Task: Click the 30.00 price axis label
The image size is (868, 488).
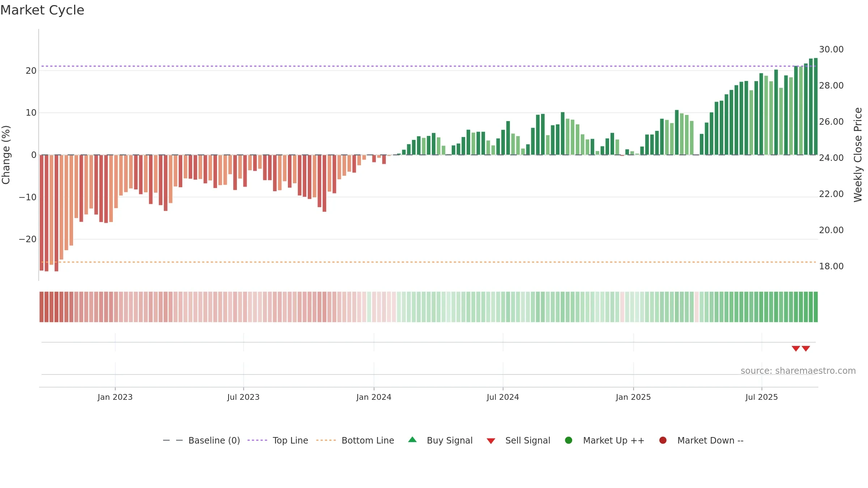Action: [x=831, y=50]
